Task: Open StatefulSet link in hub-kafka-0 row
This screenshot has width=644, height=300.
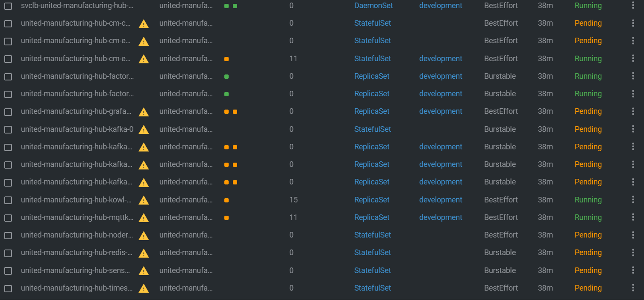Action: (x=373, y=129)
